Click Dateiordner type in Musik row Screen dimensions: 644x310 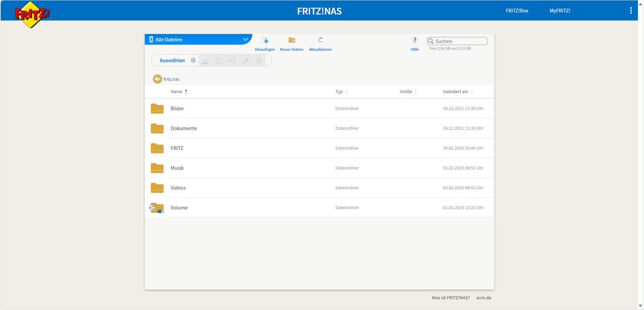(347, 168)
